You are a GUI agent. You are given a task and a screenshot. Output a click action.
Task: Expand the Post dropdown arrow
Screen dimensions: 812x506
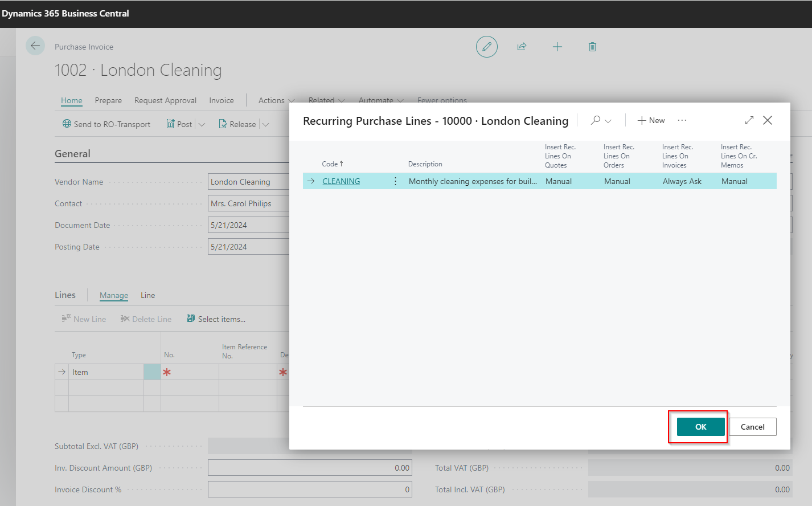coord(202,124)
